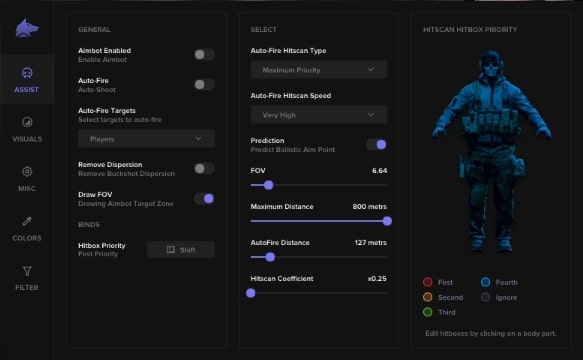The height and width of the screenshot is (360, 583).
Task: Toggle the Remove Dispersion switch
Action: 204,168
